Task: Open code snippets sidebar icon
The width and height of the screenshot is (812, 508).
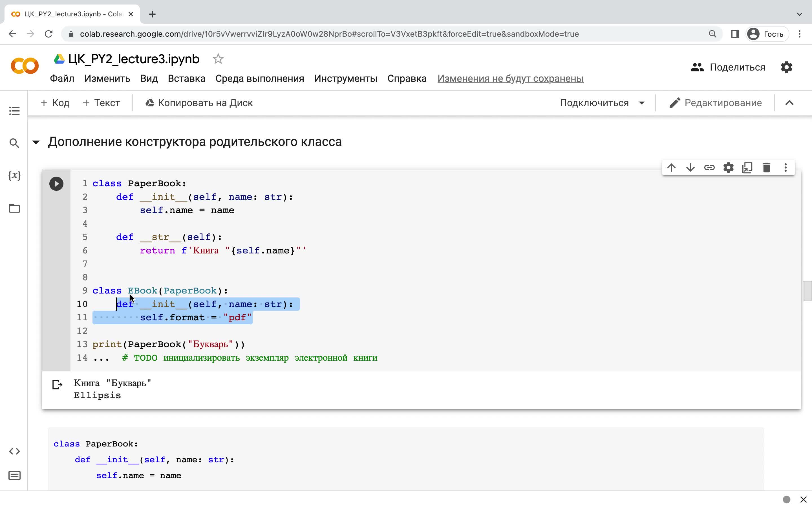Action: tap(14, 451)
